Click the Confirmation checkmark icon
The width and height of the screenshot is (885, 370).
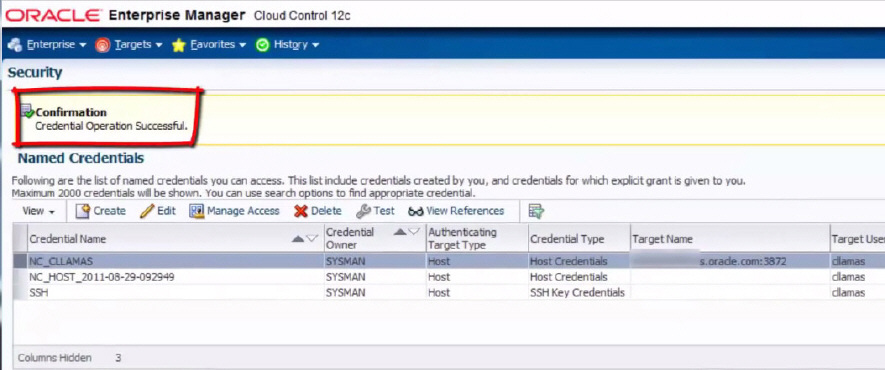(x=27, y=111)
